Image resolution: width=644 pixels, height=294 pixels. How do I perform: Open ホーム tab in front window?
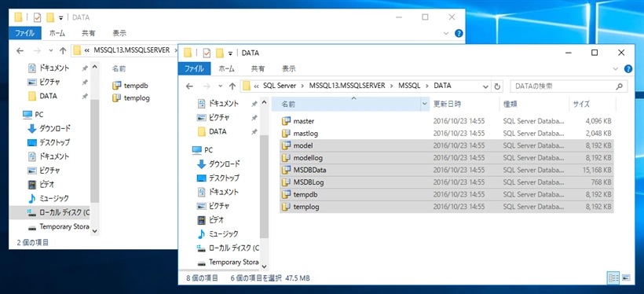coord(227,68)
